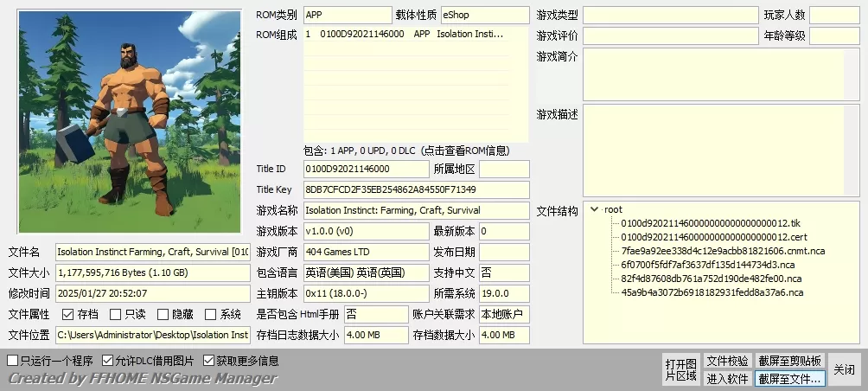868x391 pixels.
Task: Collapse the root node in file structure
Action: click(595, 209)
